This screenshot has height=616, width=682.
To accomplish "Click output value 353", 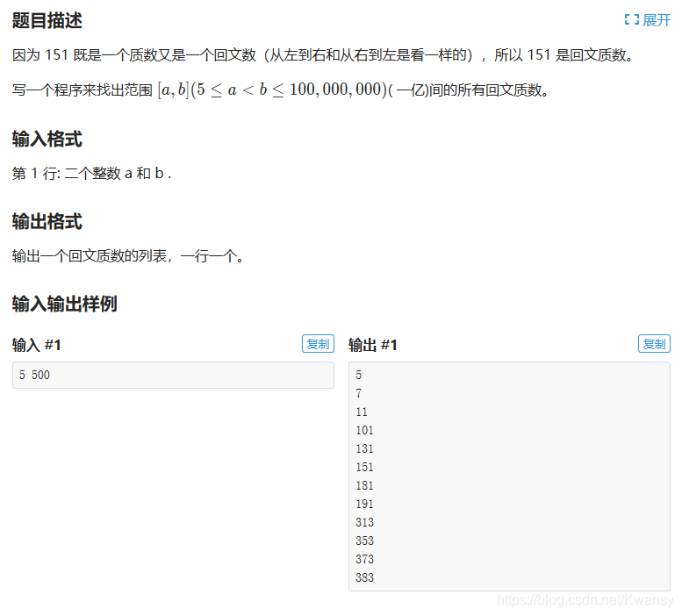I will coord(365,541).
